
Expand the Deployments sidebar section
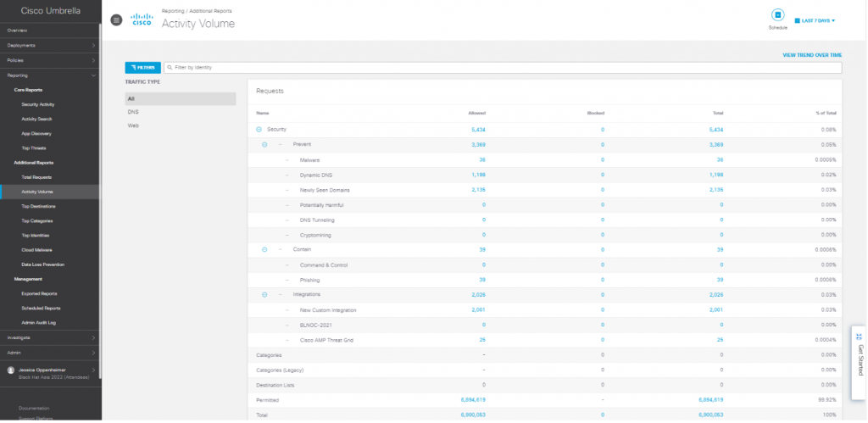[49, 45]
